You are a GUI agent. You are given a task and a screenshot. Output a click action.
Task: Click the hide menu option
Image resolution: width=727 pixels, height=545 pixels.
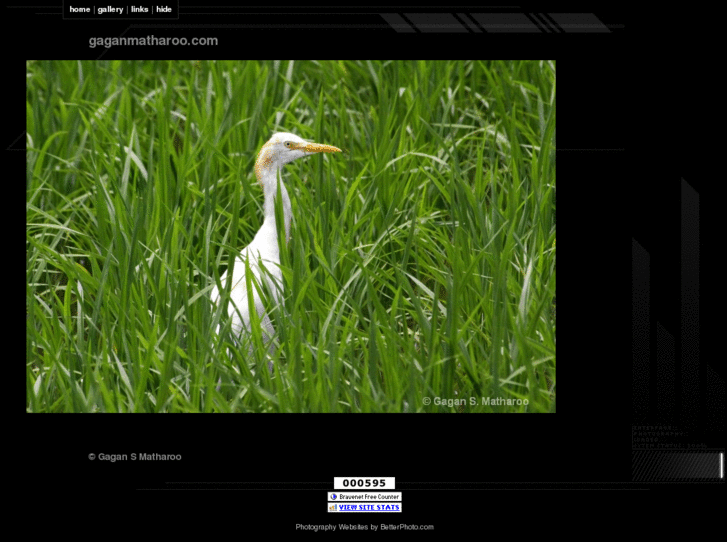164,9
